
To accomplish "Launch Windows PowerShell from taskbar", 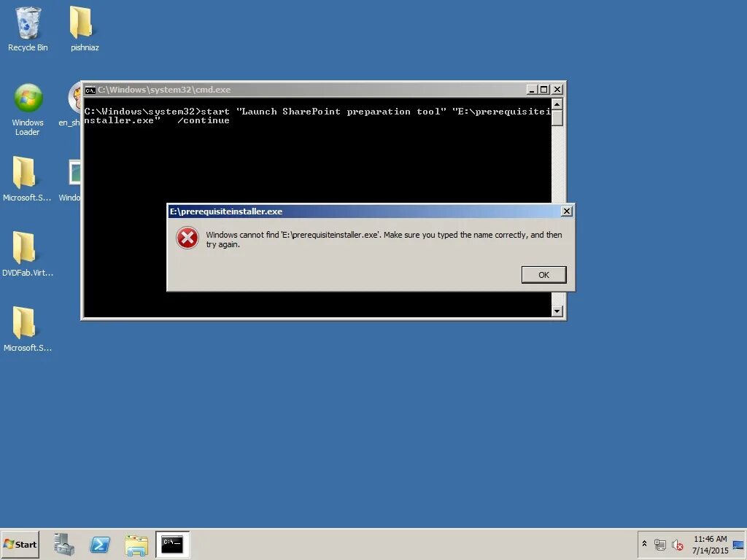I will click(x=100, y=544).
